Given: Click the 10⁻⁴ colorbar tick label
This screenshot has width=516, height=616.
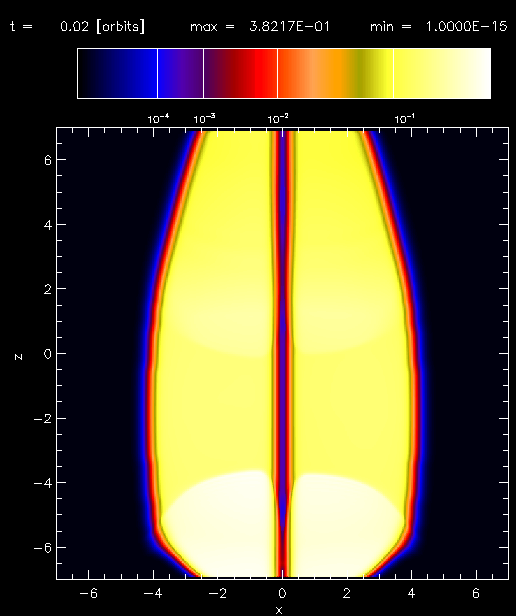Looking at the screenshot, I should [x=158, y=119].
